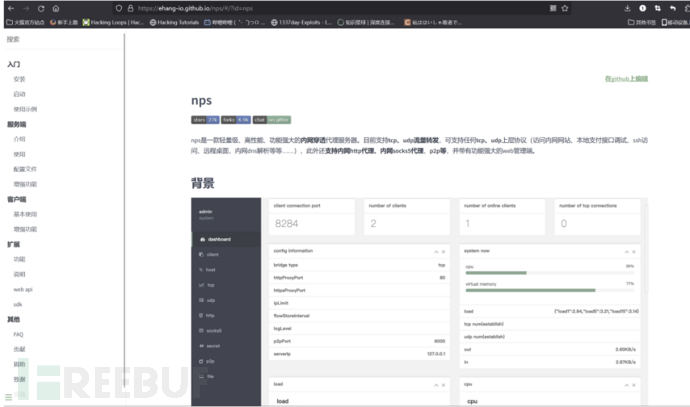Image resolution: width=690 pixels, height=407 pixels.
Task: Click the QR code icon in address bar
Action: click(x=553, y=8)
